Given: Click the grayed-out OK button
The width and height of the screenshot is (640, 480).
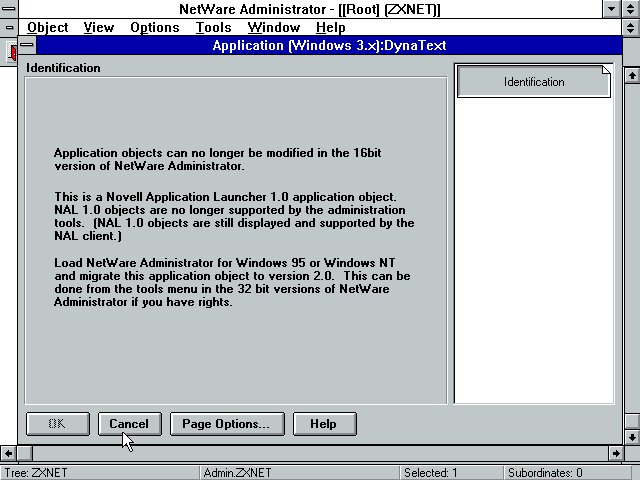Looking at the screenshot, I should [58, 424].
